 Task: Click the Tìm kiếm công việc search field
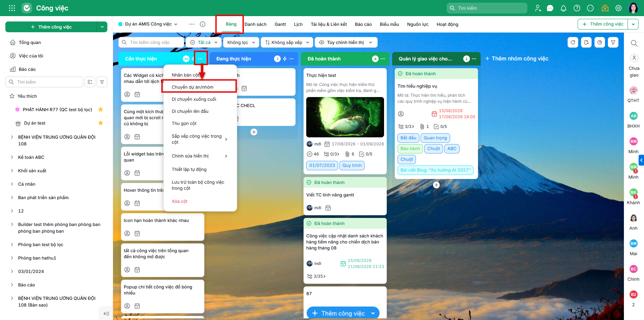[x=152, y=42]
